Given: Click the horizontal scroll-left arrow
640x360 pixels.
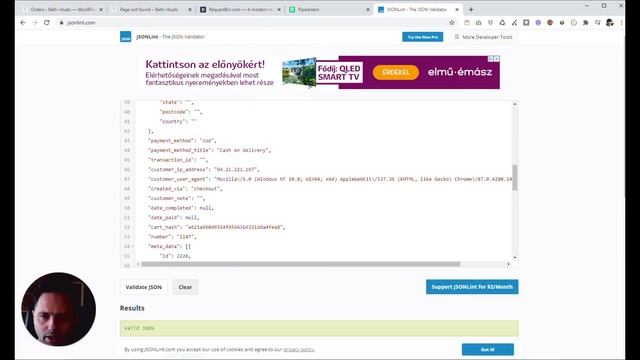Looking at the screenshot, I should pos(138,264).
